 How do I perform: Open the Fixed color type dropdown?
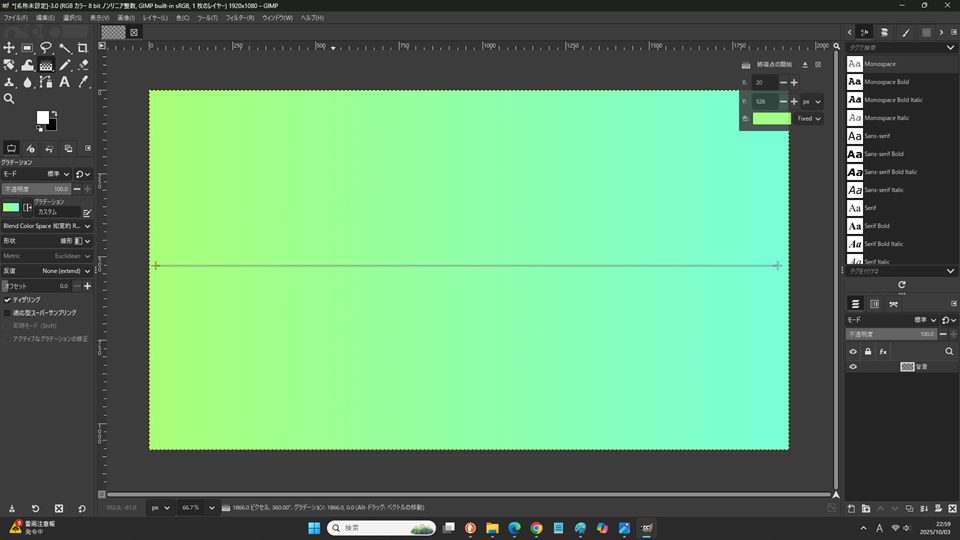point(809,118)
